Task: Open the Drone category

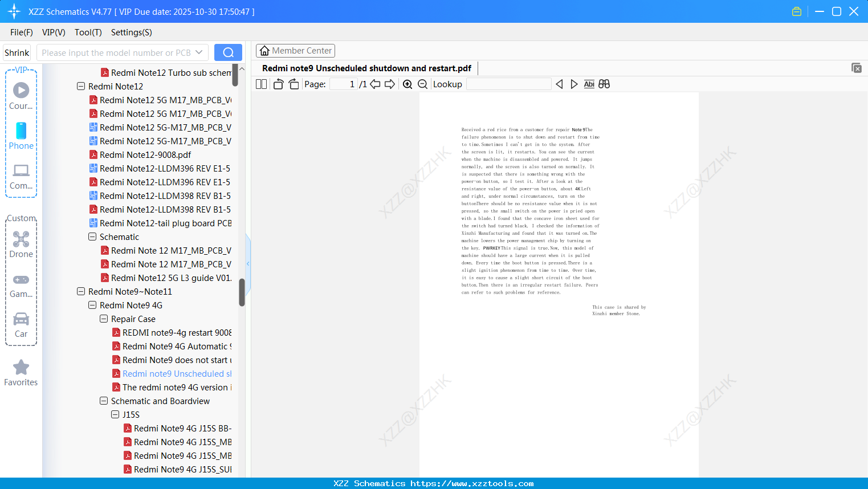Action: 21,244
